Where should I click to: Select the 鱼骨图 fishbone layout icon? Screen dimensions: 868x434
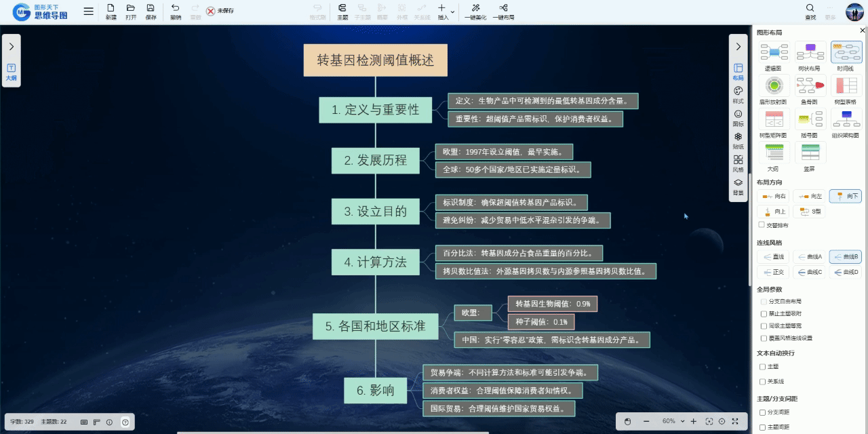point(810,85)
